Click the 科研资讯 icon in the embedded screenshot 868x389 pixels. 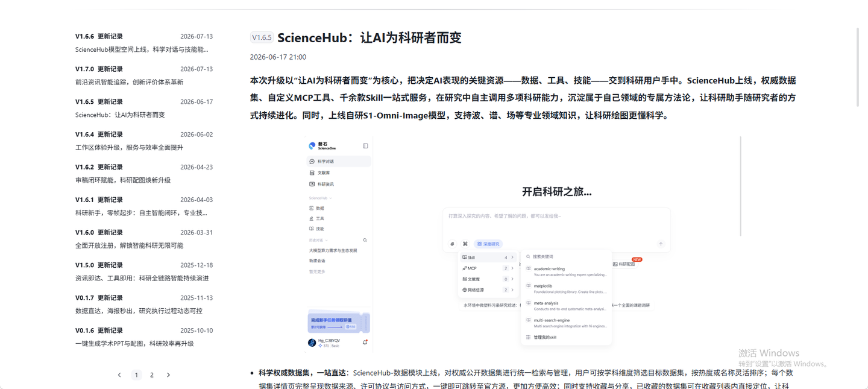pyautogui.click(x=312, y=185)
